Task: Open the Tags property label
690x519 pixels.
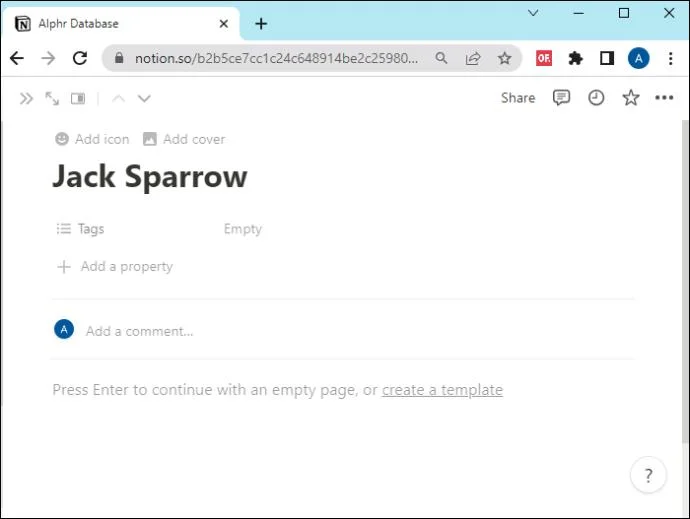Action: tap(81, 229)
